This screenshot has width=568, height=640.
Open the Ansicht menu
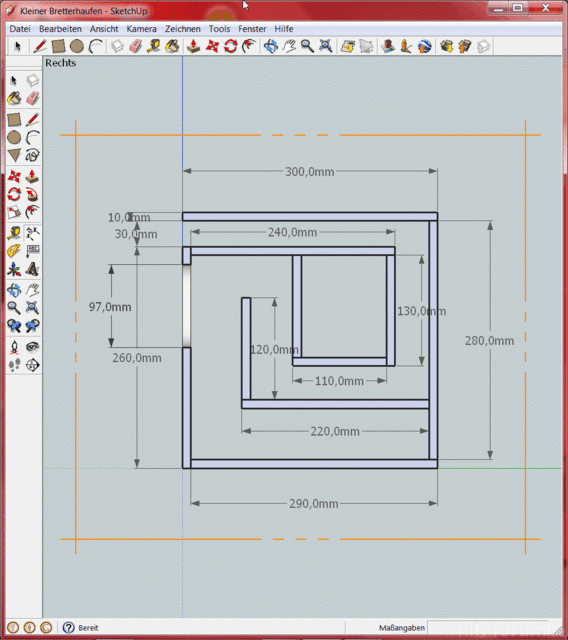coord(104,29)
